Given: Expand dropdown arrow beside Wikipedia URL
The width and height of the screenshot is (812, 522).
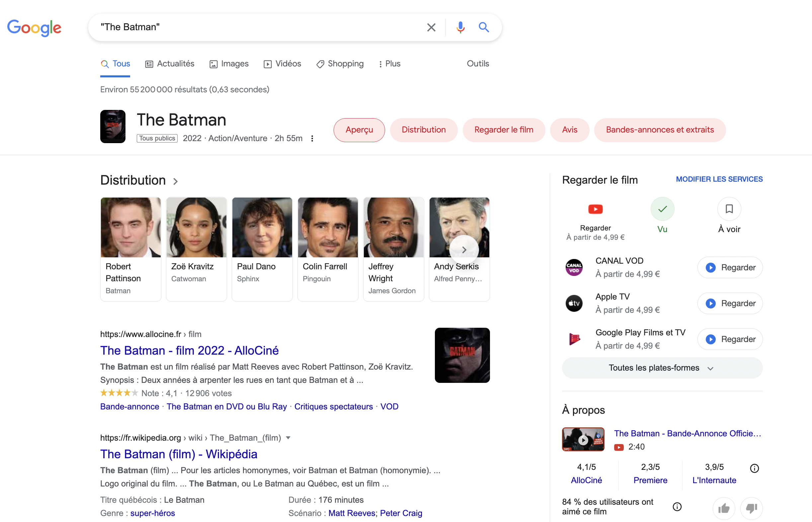Looking at the screenshot, I should 288,438.
